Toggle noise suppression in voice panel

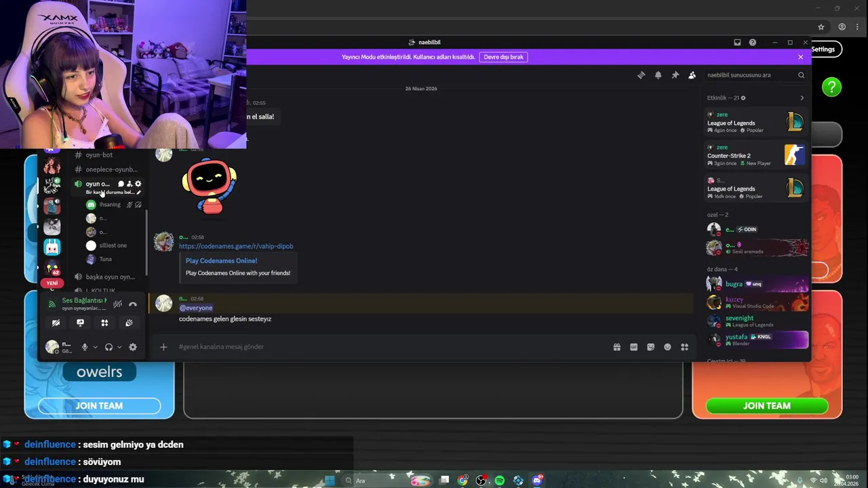[118, 304]
